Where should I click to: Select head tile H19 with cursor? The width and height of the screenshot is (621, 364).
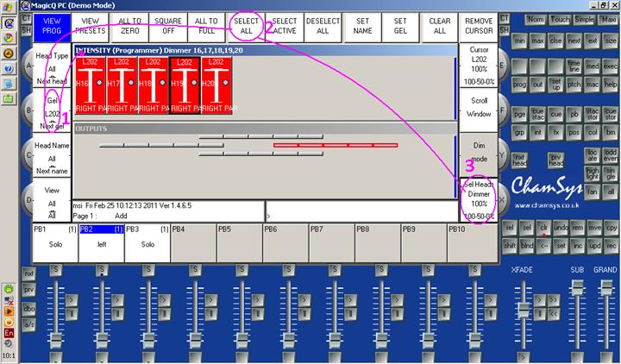click(185, 85)
